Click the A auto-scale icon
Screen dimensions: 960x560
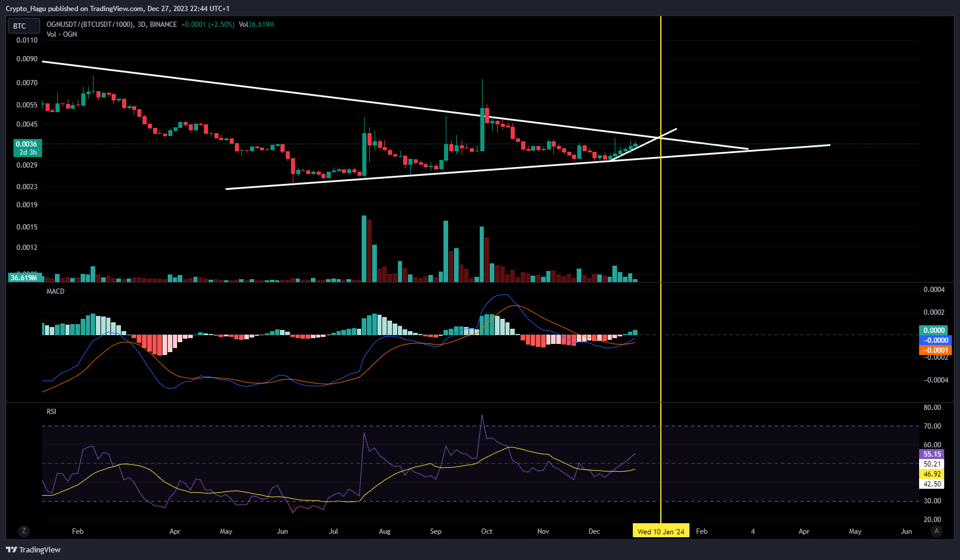[937, 531]
